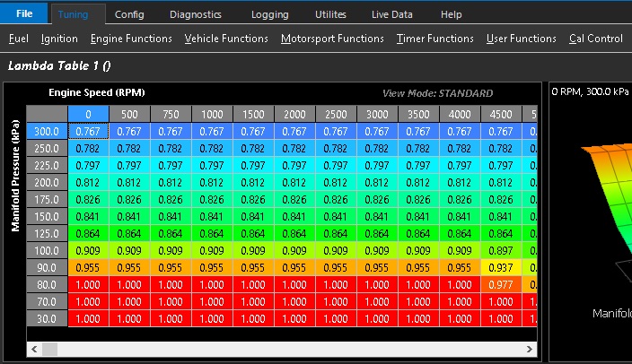The height and width of the screenshot is (364, 632).
Task: Select the 2000 RPM column header
Action: coord(294,115)
